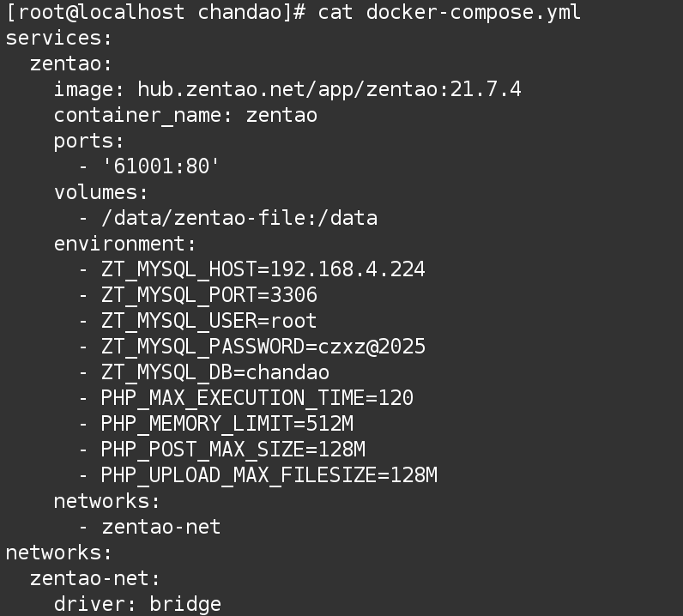
Task: Click the container_name: zentao line
Action: [185, 115]
